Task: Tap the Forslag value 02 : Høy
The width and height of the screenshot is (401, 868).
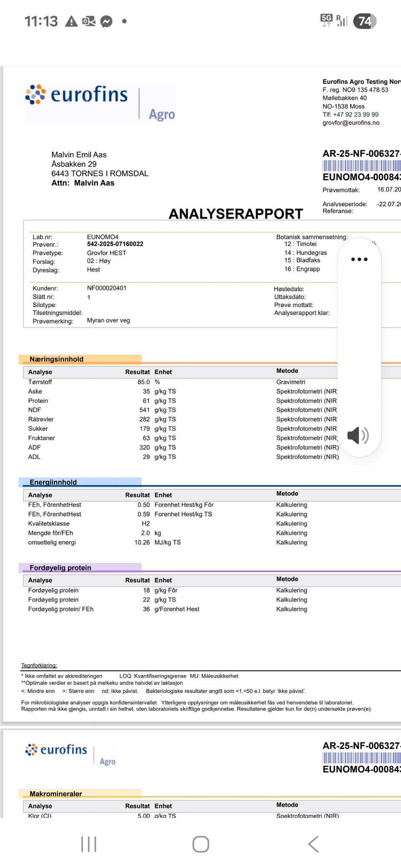Action: point(99,261)
